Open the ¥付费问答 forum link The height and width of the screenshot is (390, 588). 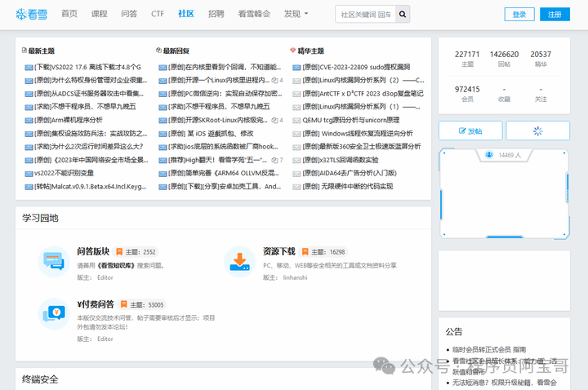(x=96, y=304)
